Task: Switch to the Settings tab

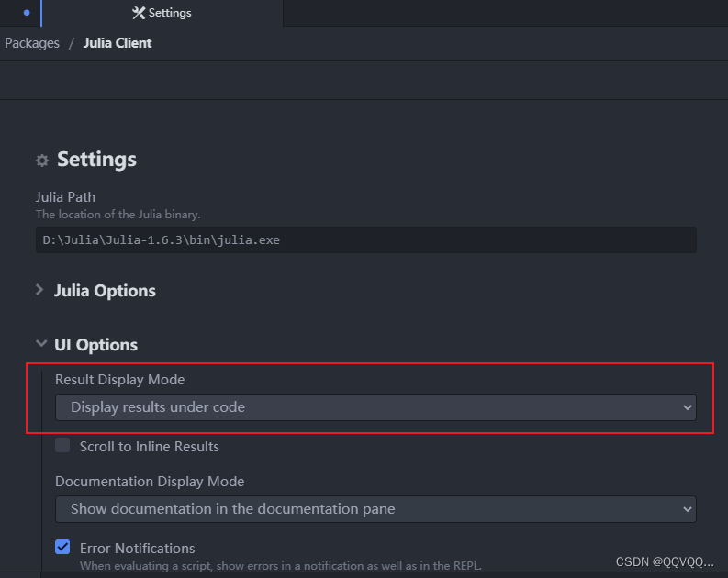Action: [162, 13]
